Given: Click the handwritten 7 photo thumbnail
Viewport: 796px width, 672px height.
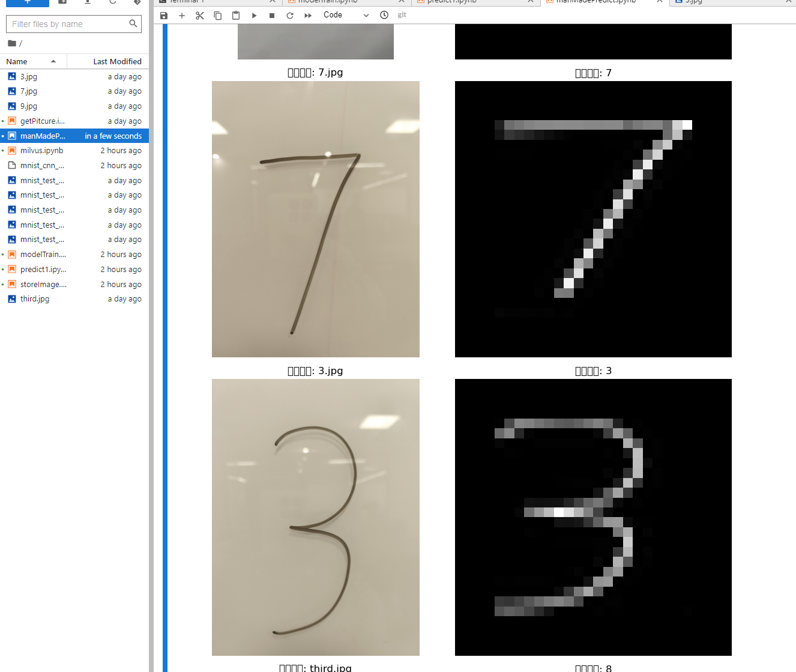Looking at the screenshot, I should [x=316, y=219].
